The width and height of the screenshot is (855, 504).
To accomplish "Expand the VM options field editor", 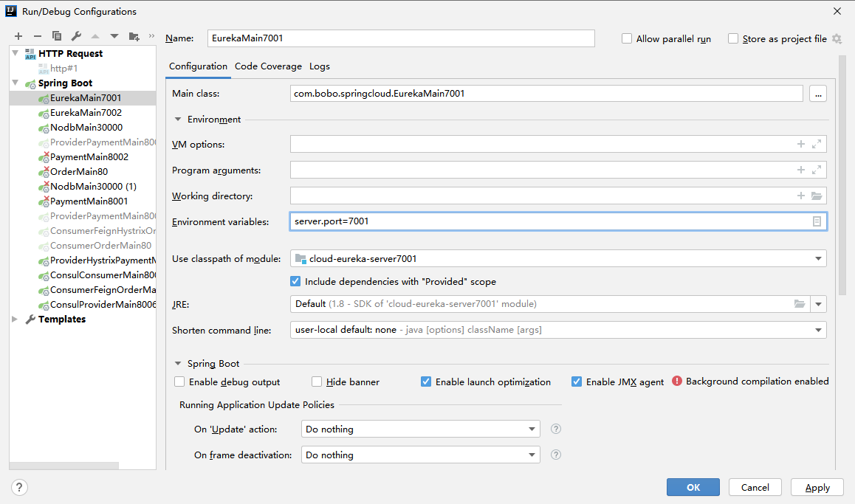I will 817,145.
